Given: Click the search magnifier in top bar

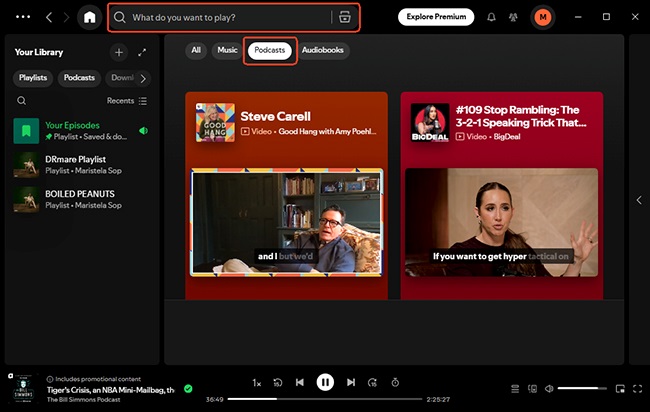Looking at the screenshot, I should click(x=120, y=17).
